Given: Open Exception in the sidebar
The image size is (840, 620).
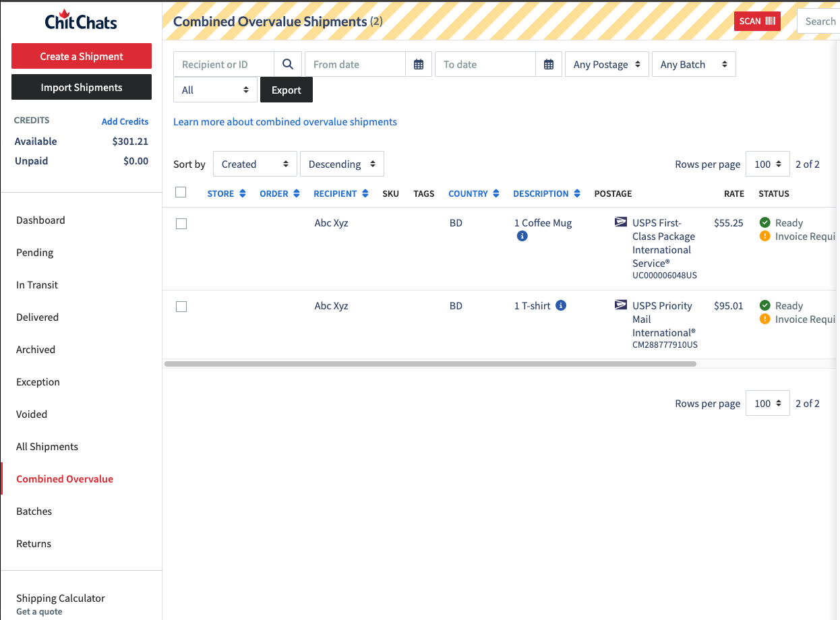Looking at the screenshot, I should pos(38,382).
